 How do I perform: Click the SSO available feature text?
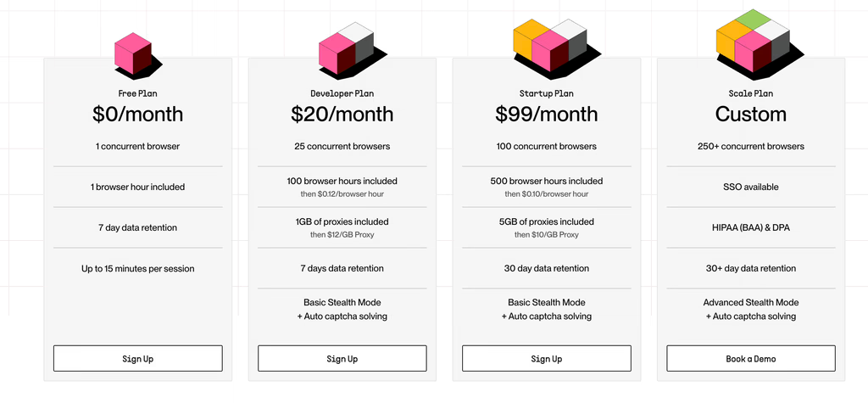(x=751, y=187)
